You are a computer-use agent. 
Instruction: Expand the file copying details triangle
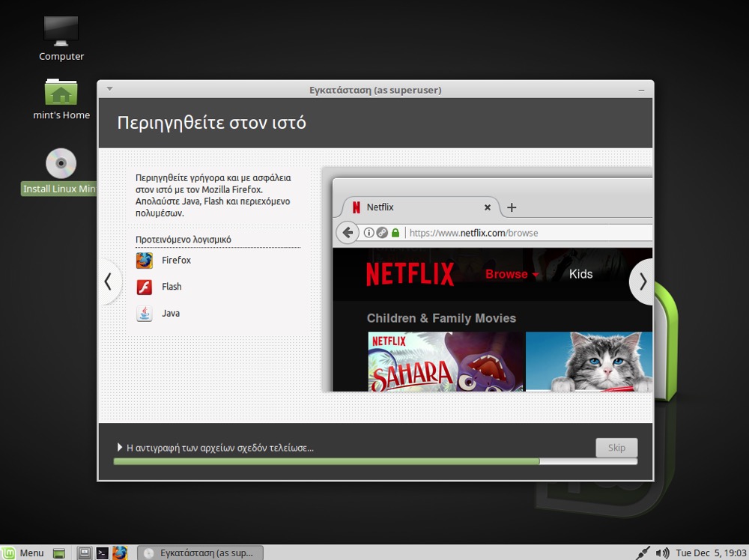pos(119,448)
